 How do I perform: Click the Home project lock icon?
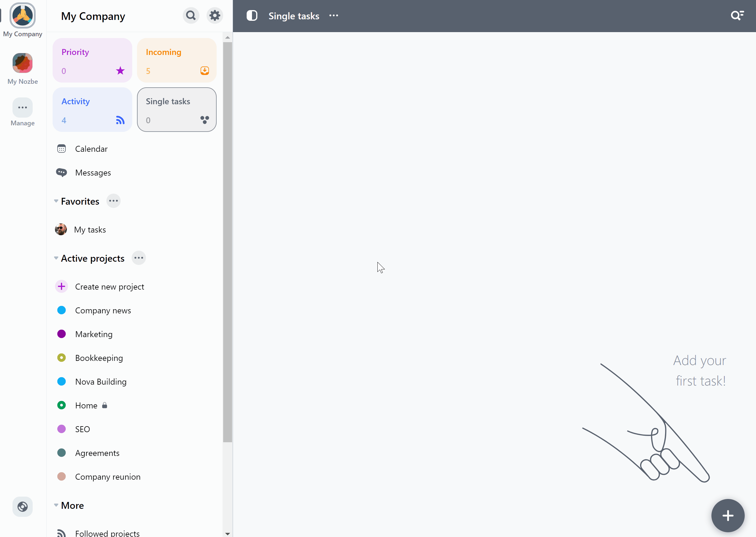(105, 406)
